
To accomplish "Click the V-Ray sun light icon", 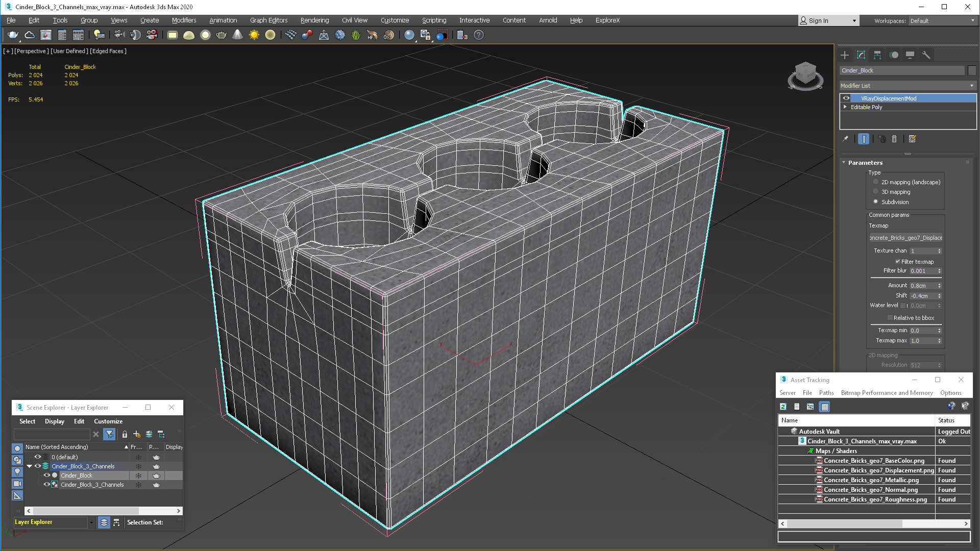I will tap(254, 35).
